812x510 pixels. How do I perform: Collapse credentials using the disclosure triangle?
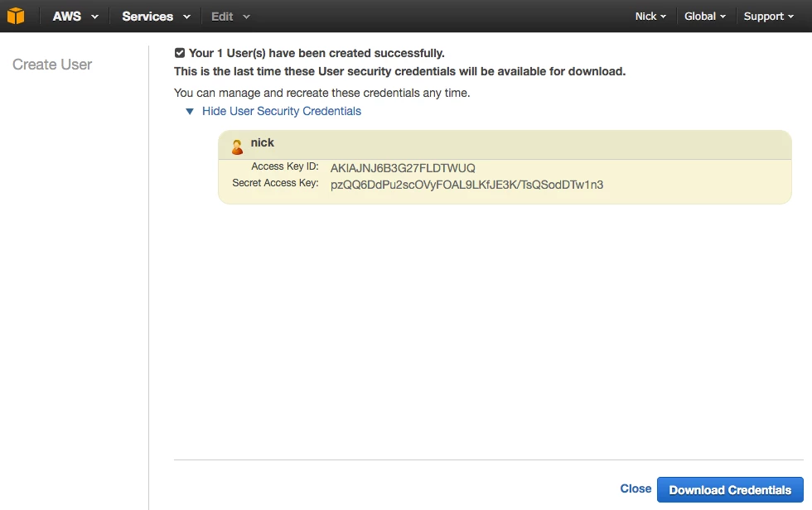190,111
